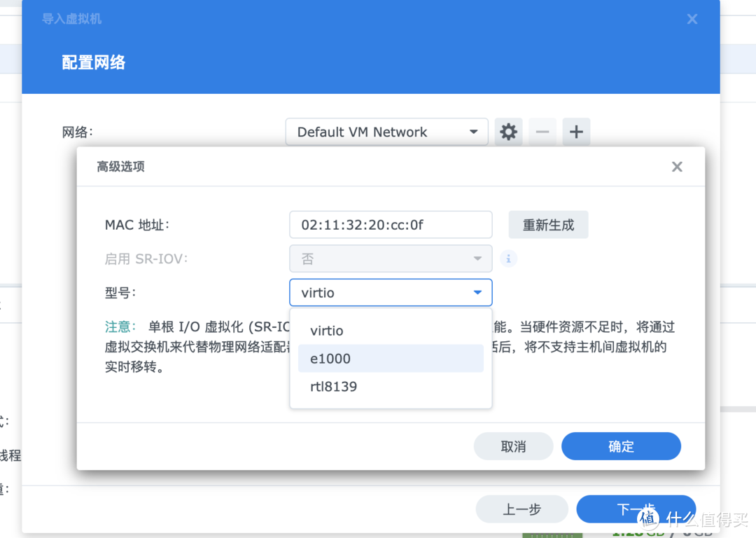The height and width of the screenshot is (538, 756).
Task: Open the 启用 SR-IOV dropdown
Action: (x=390, y=258)
